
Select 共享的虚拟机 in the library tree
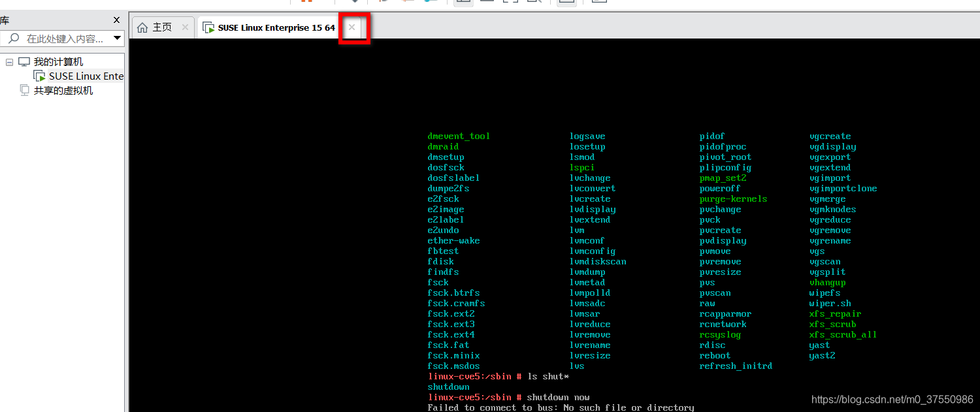[63, 91]
